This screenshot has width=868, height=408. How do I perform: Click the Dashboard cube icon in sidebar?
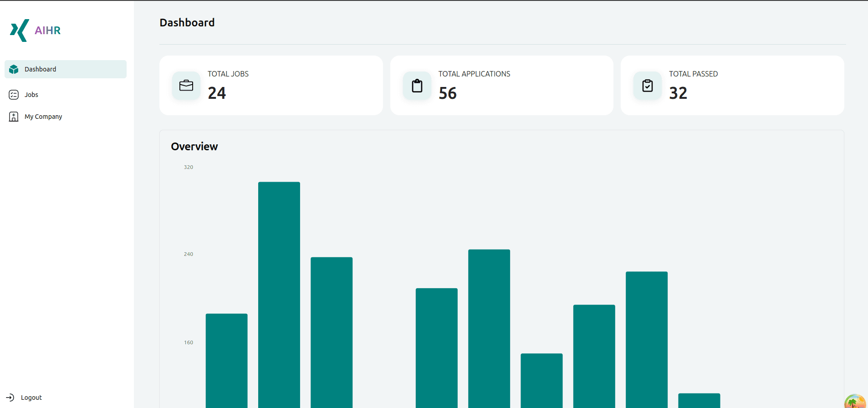[x=14, y=69]
